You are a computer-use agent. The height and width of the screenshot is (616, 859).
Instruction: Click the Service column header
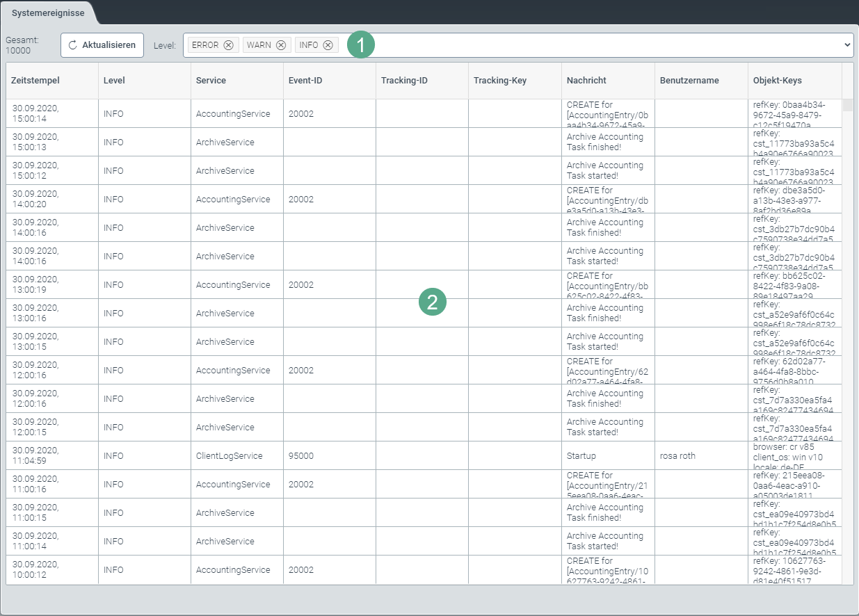coord(211,81)
